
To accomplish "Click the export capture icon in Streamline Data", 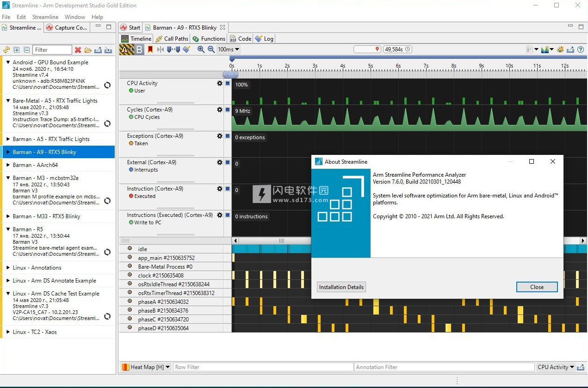I will (98, 50).
